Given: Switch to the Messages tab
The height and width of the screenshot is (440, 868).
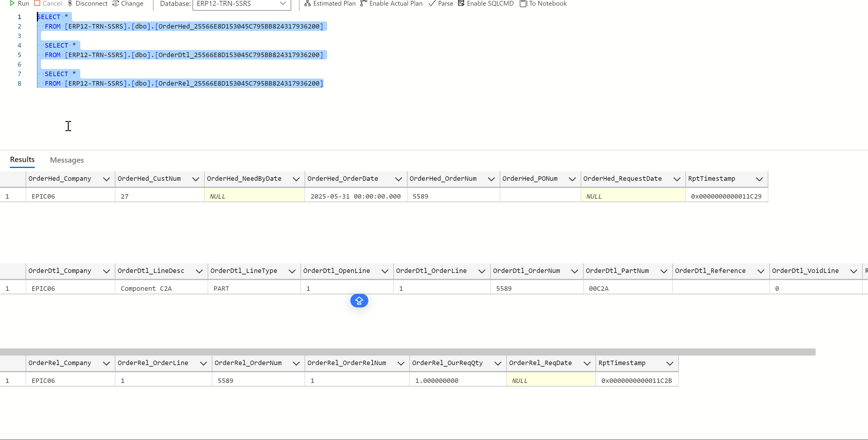Looking at the screenshot, I should point(67,160).
